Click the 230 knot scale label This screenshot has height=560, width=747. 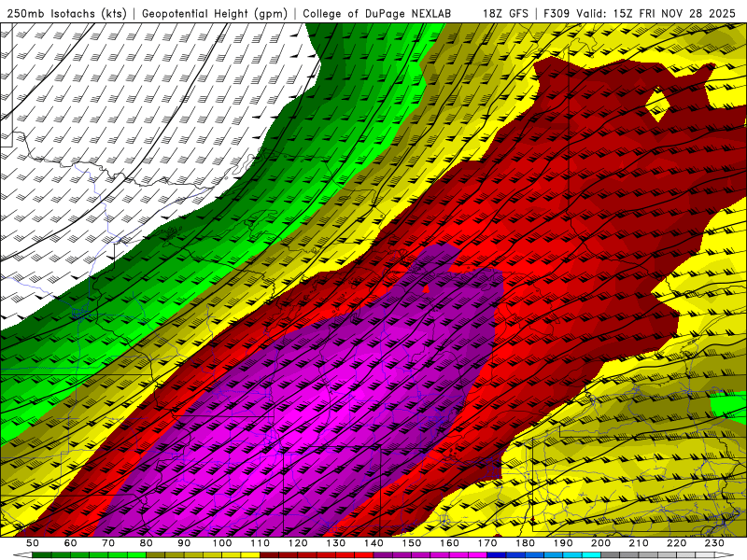point(714,543)
